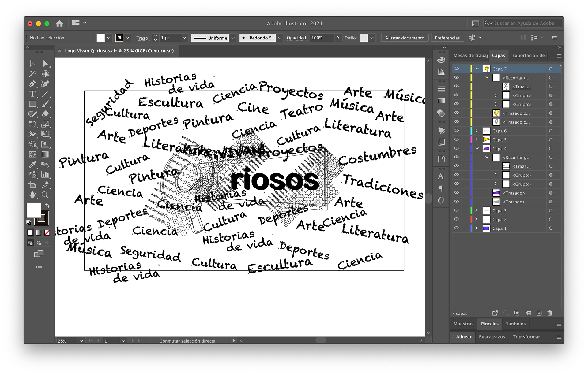Image resolution: width=588 pixels, height=375 pixels.
Task: Click the delete layer trash icon
Action: point(550,313)
